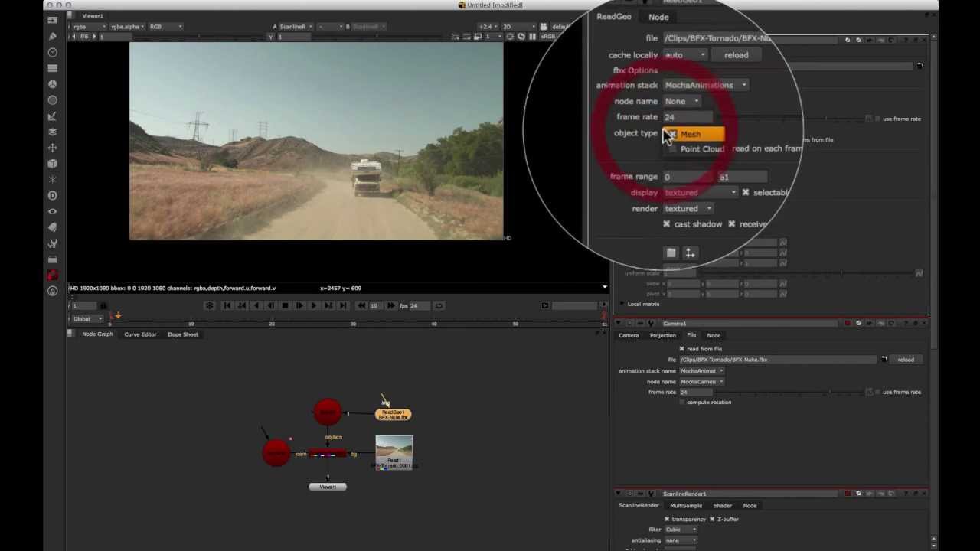Go to first frame of timeline

coord(227,305)
